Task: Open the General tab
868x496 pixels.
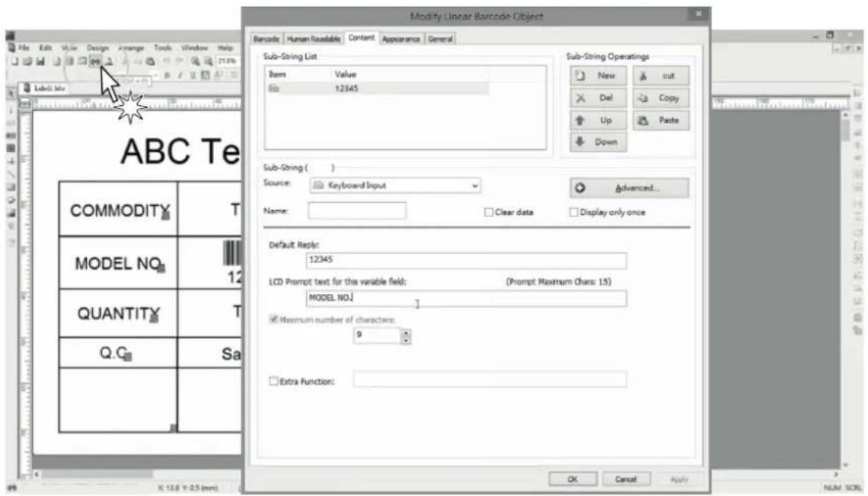Action: coord(441,39)
